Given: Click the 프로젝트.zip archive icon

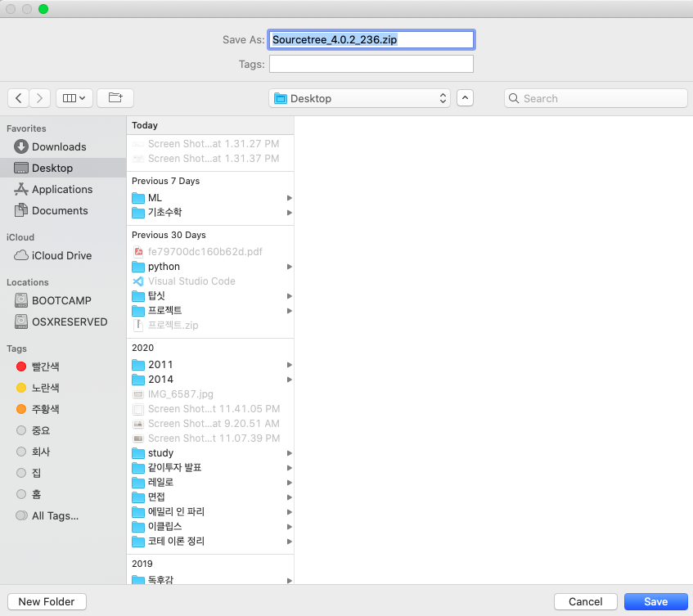Looking at the screenshot, I should [138, 326].
